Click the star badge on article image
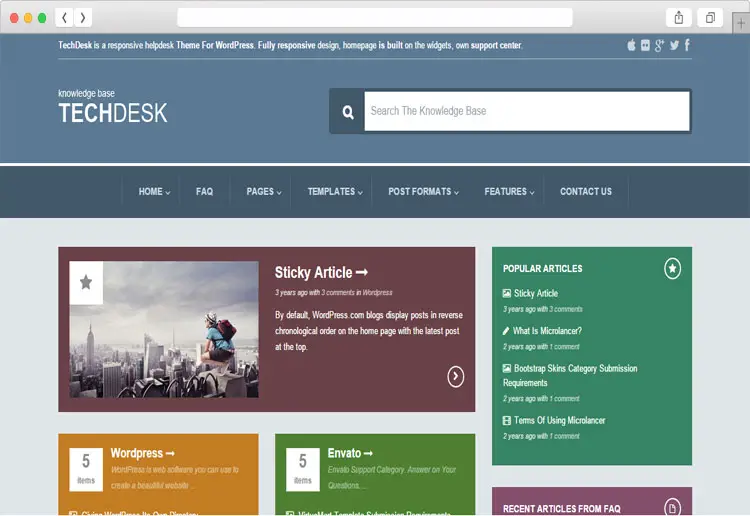Screen dimensions: 750x516 click(86, 282)
